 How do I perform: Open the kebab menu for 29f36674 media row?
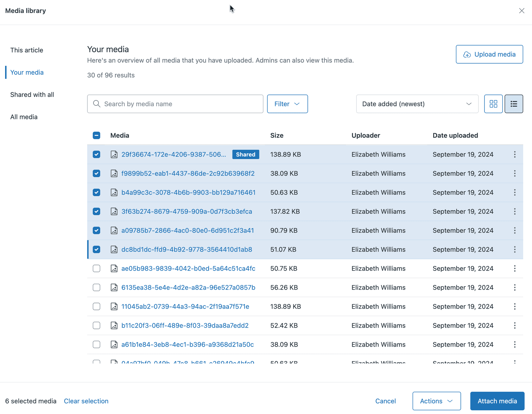pos(515,154)
